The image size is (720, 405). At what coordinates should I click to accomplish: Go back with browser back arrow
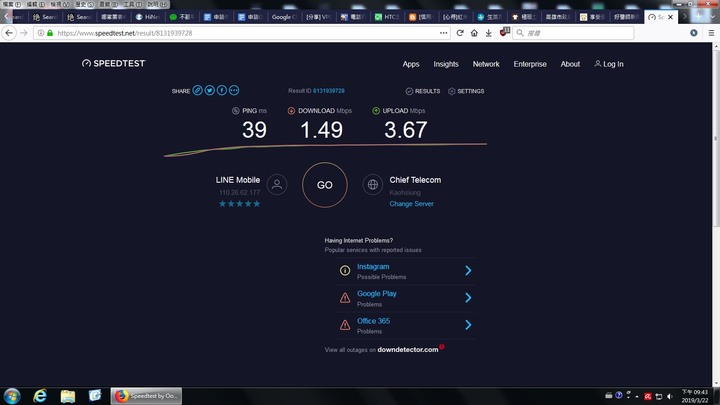coord(9,33)
